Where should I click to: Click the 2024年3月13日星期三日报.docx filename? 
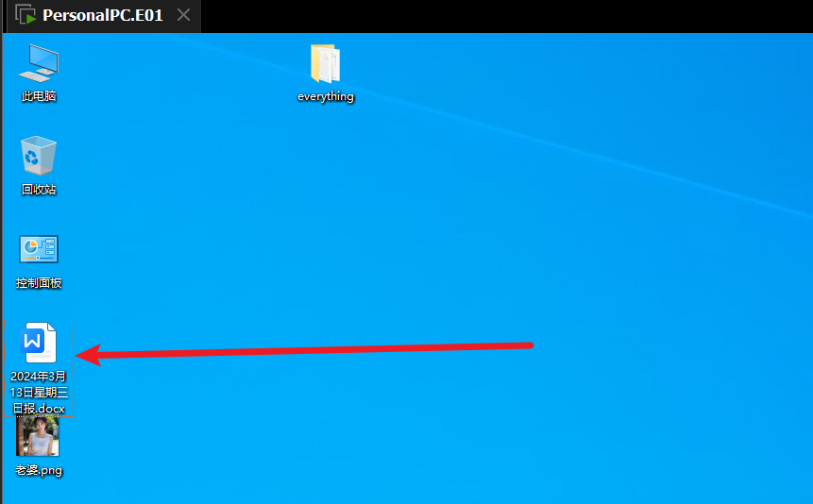(39, 393)
